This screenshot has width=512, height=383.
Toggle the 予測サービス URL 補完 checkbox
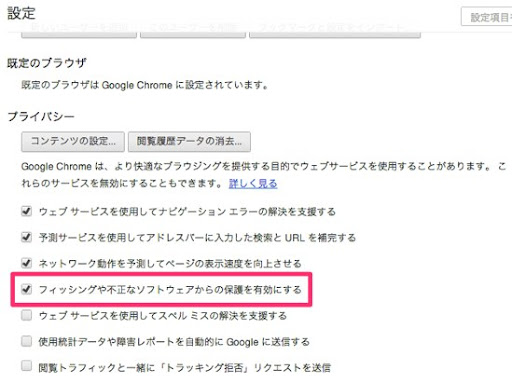tap(26, 237)
